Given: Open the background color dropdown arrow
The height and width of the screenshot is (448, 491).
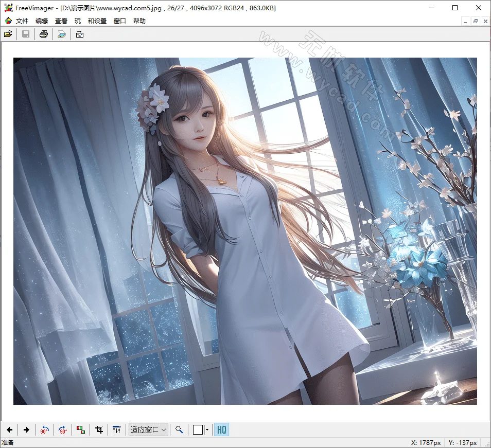Looking at the screenshot, I should pos(206,429).
